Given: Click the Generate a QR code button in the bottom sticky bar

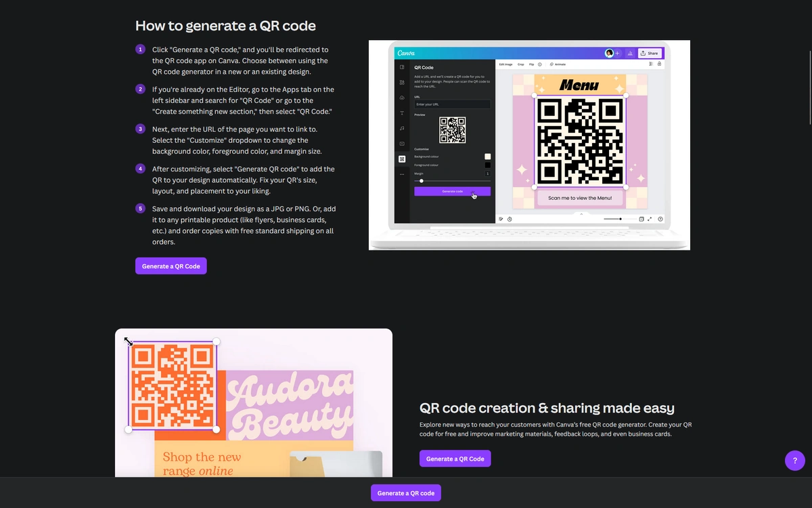Looking at the screenshot, I should 406,493.
